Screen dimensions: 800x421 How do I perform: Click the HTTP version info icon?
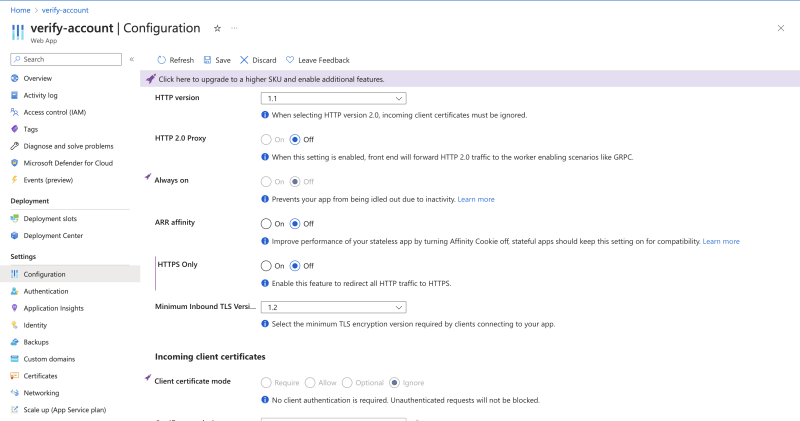coord(265,115)
